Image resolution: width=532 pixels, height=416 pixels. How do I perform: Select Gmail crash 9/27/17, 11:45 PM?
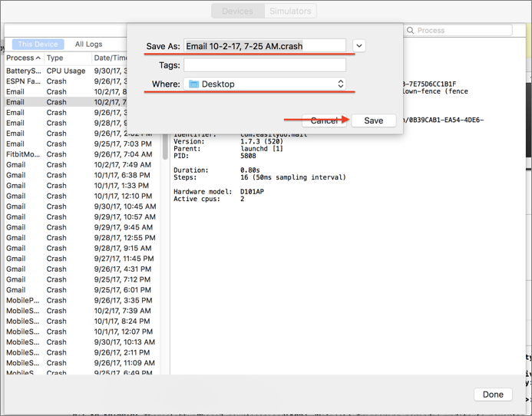point(82,259)
